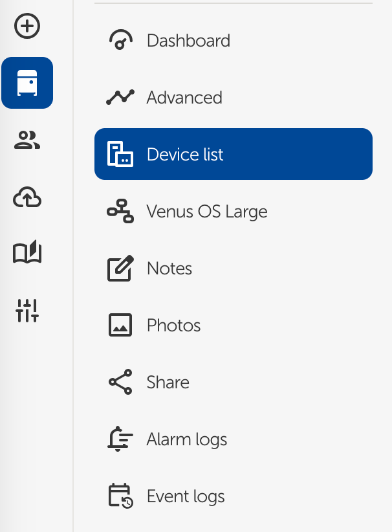Select the highlighted installations icon in the left rail
This screenshot has width=392, height=532.
tap(27, 83)
